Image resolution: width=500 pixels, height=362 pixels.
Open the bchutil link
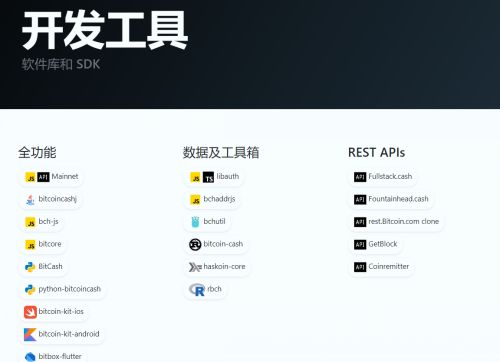pyautogui.click(x=214, y=221)
